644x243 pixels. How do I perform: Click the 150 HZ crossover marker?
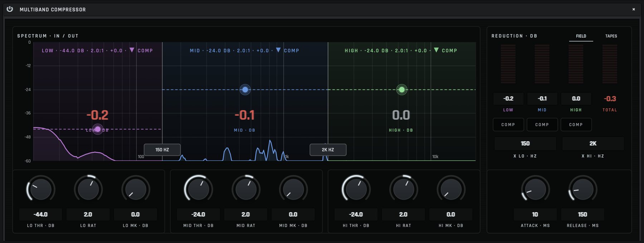point(162,150)
